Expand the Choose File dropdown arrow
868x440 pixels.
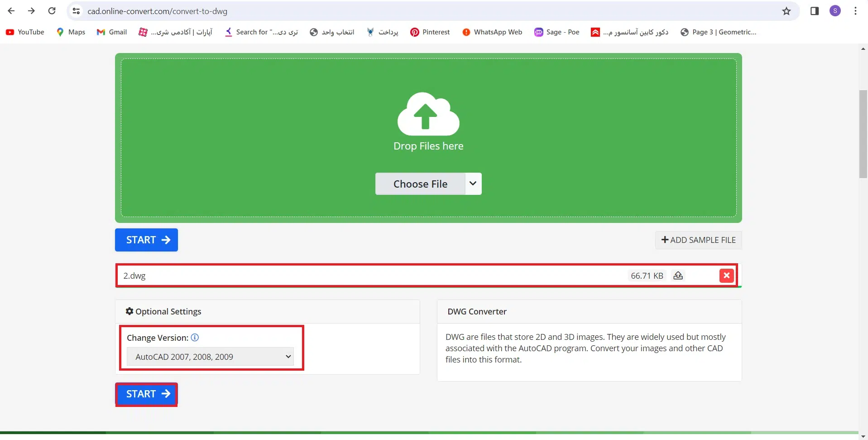tap(473, 184)
